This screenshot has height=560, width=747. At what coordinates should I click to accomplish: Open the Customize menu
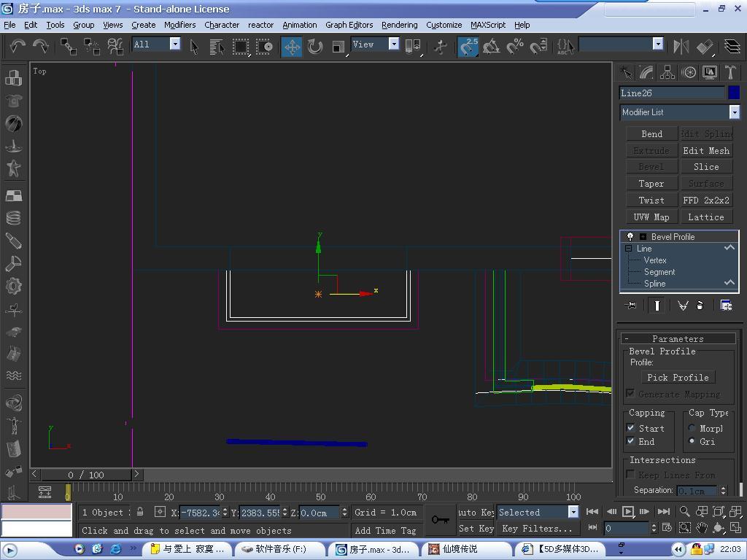coord(444,25)
